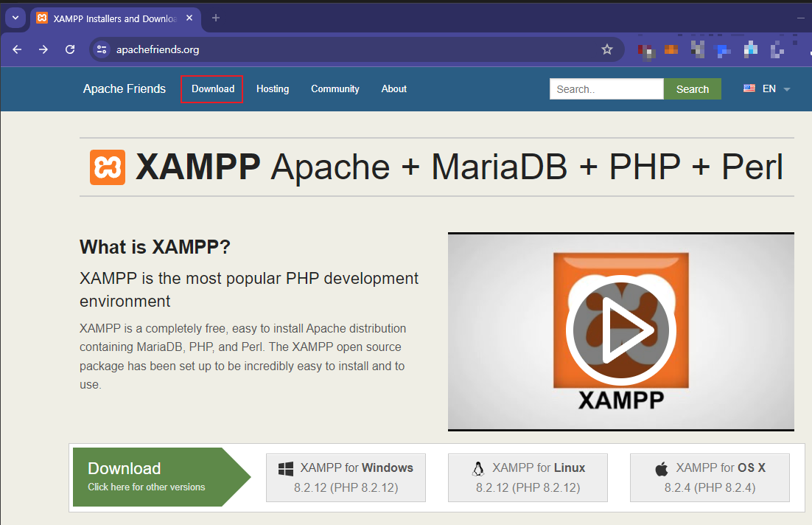Open the About menu item
Image resolution: width=812 pixels, height=525 pixels.
(394, 88)
